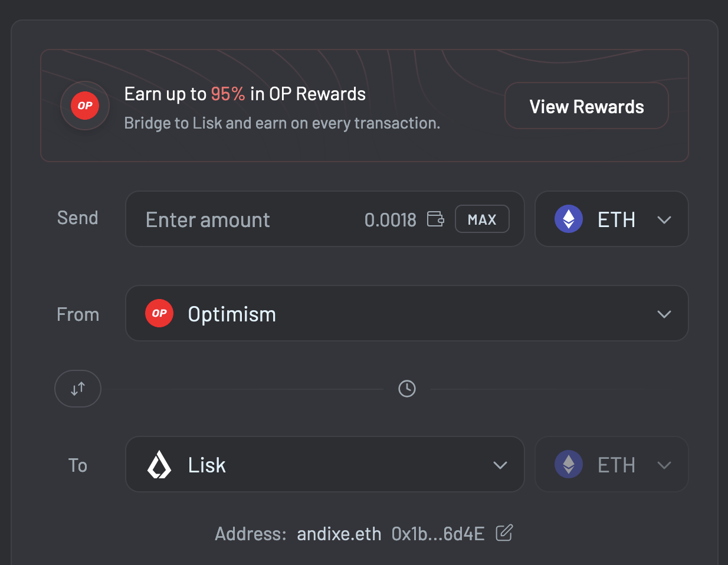Click the wallet icon next to the balance

coord(435,219)
